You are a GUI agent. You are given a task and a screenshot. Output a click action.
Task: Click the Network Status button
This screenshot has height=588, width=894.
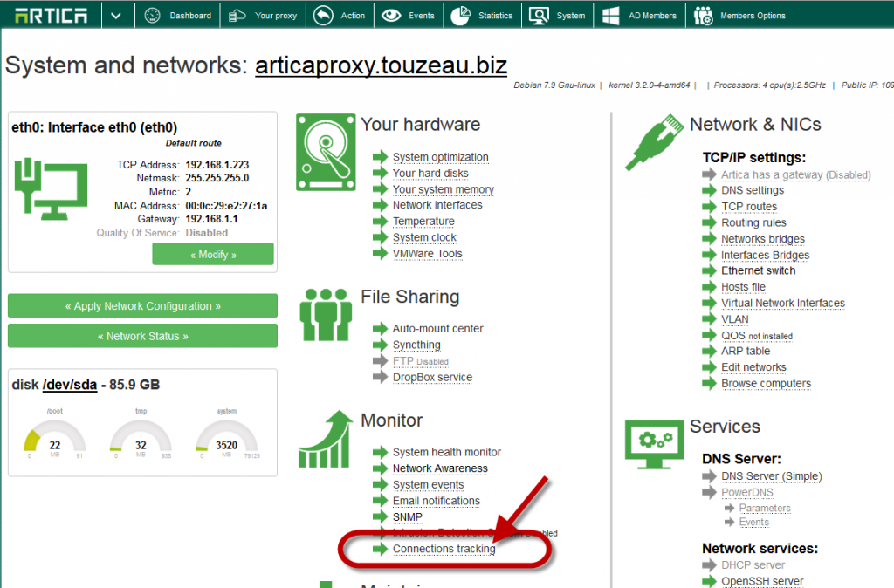[x=142, y=336]
